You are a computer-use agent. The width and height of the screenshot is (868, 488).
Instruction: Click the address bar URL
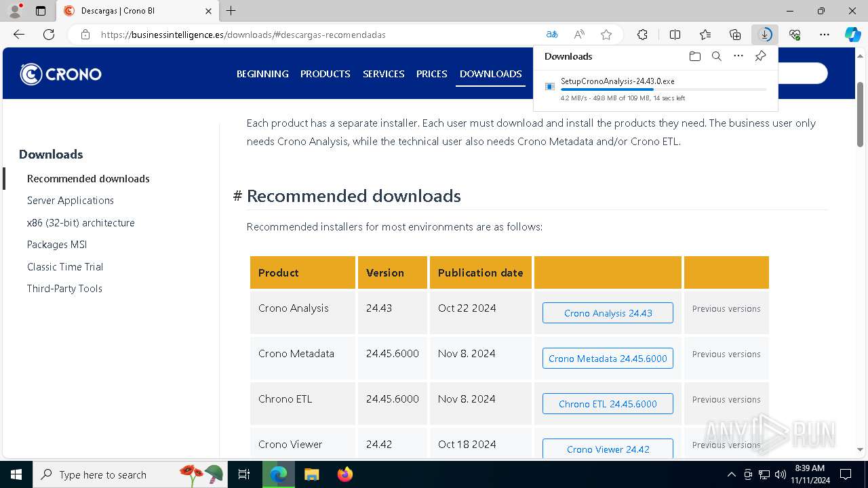[243, 35]
